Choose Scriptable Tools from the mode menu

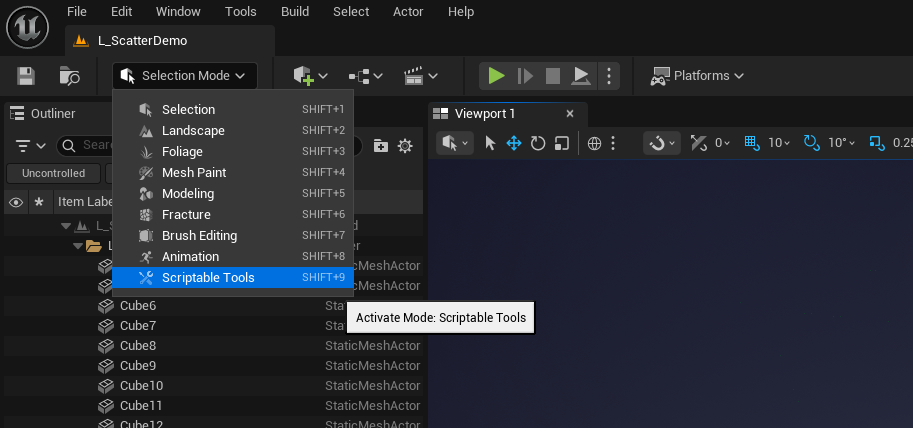[x=208, y=278]
